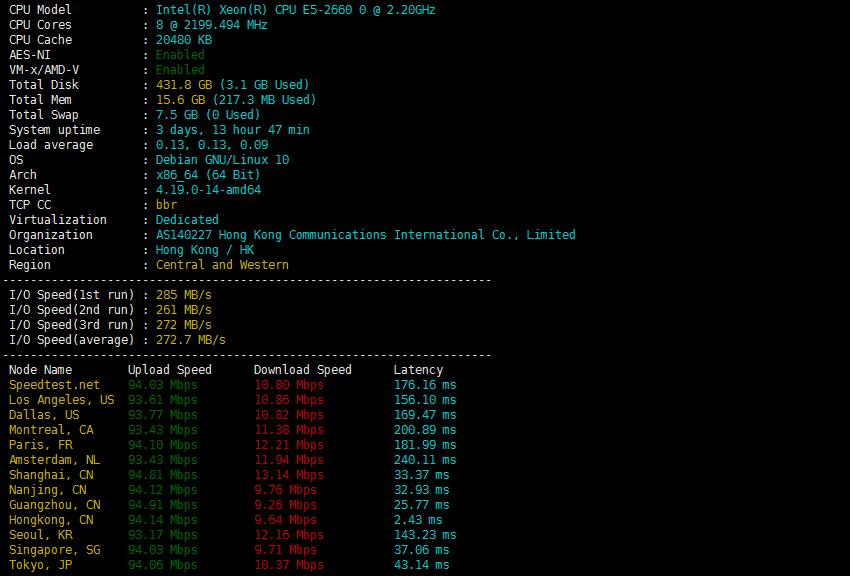This screenshot has width=850, height=576.
Task: Select the Tokyo, JP node name
Action: click(x=41, y=565)
